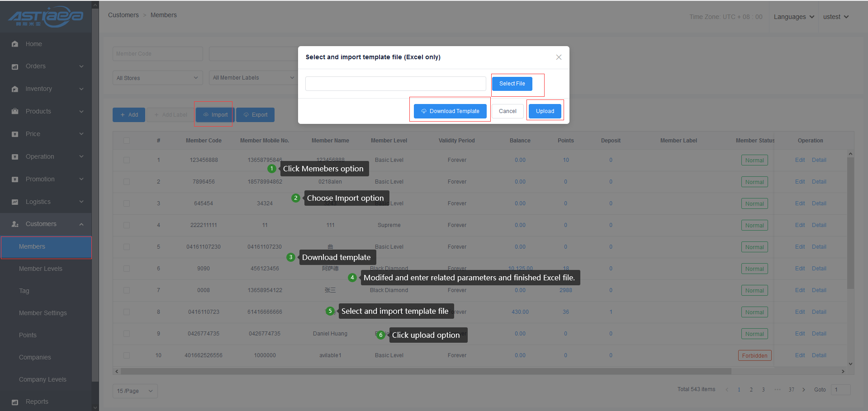Open the 15 /Page size dropdown
868x411 pixels.
[135, 391]
